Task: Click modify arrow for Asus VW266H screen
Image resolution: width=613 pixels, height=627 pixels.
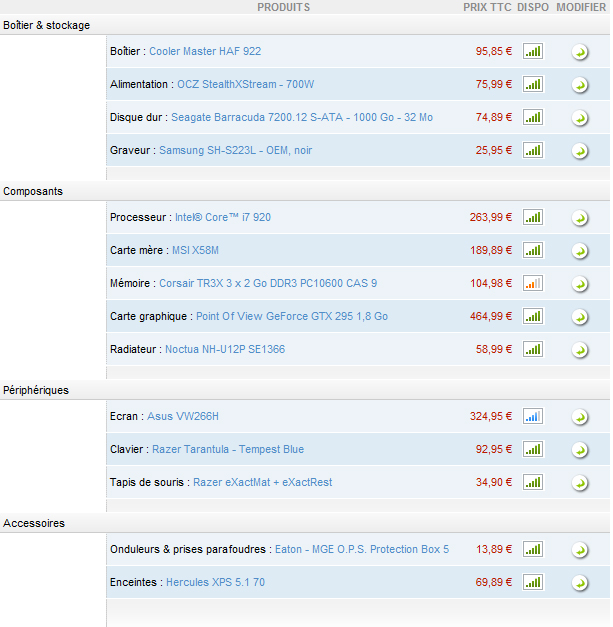Action: point(580,417)
